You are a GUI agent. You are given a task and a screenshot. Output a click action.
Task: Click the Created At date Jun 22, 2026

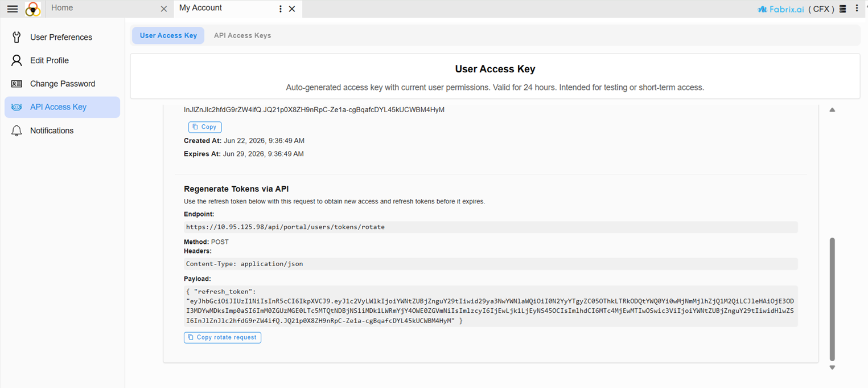click(x=264, y=141)
